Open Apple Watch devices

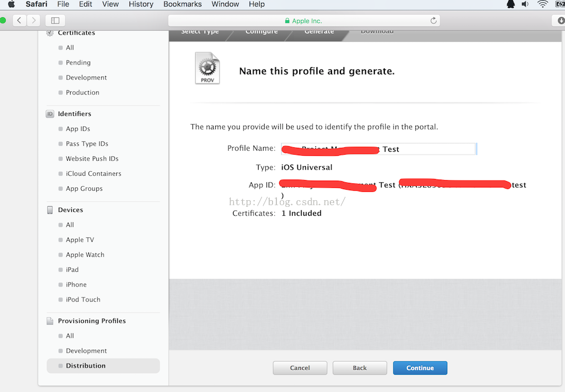pos(85,255)
